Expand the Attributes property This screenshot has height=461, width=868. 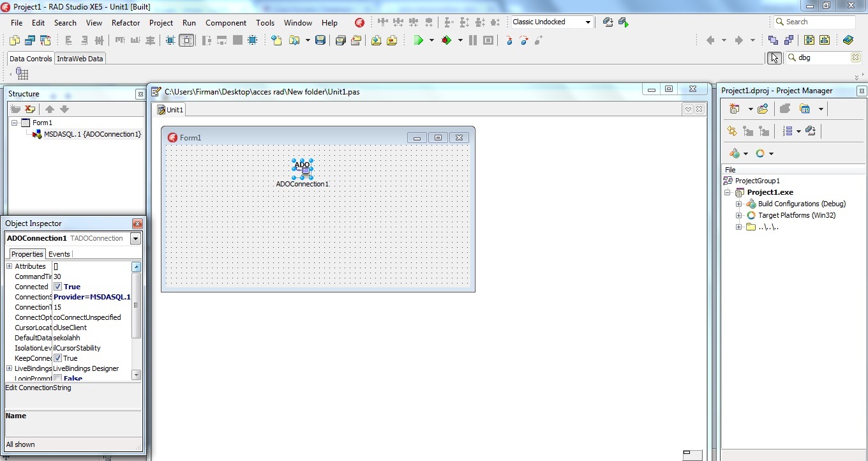point(10,266)
